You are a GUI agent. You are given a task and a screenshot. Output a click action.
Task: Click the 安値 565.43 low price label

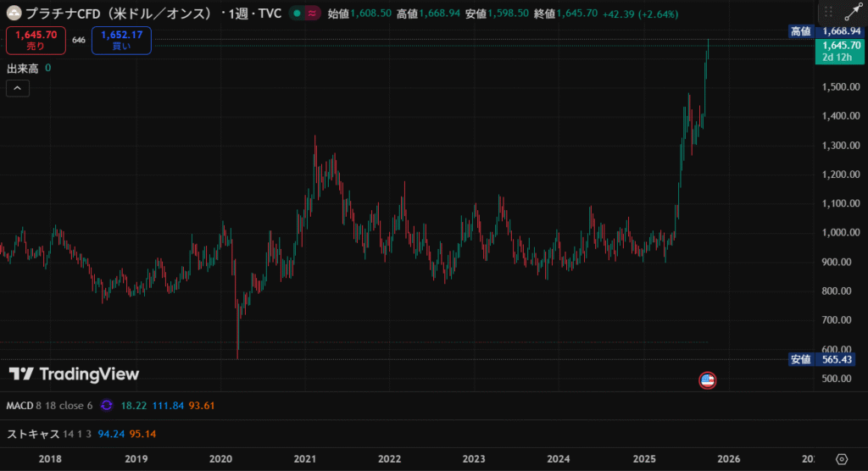(821, 359)
